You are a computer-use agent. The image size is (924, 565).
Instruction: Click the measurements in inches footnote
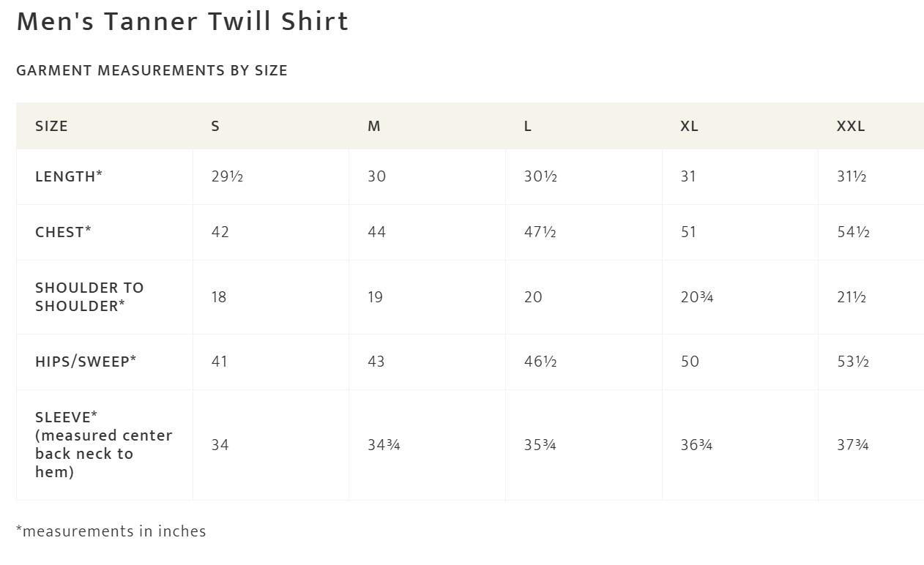click(111, 531)
